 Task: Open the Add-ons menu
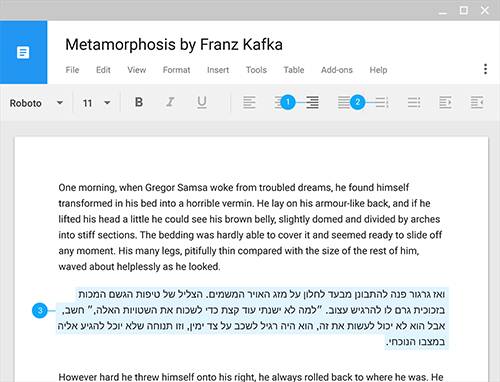pyautogui.click(x=337, y=70)
